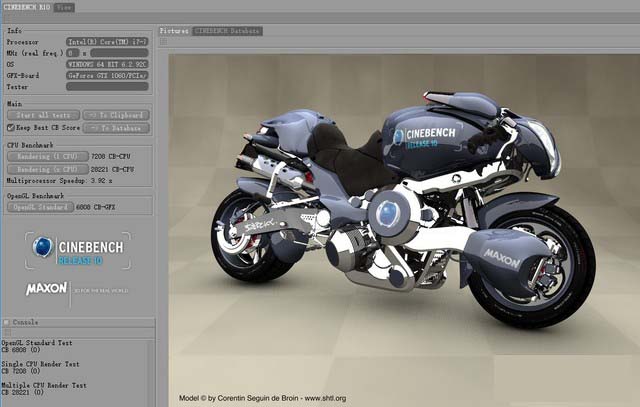Image resolution: width=640 pixels, height=407 pixels.
Task: Click the GFX-Board info field
Action: pos(107,76)
